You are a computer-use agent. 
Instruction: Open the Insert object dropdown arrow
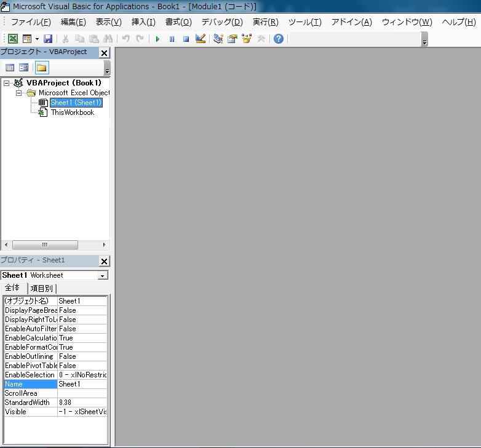point(37,39)
